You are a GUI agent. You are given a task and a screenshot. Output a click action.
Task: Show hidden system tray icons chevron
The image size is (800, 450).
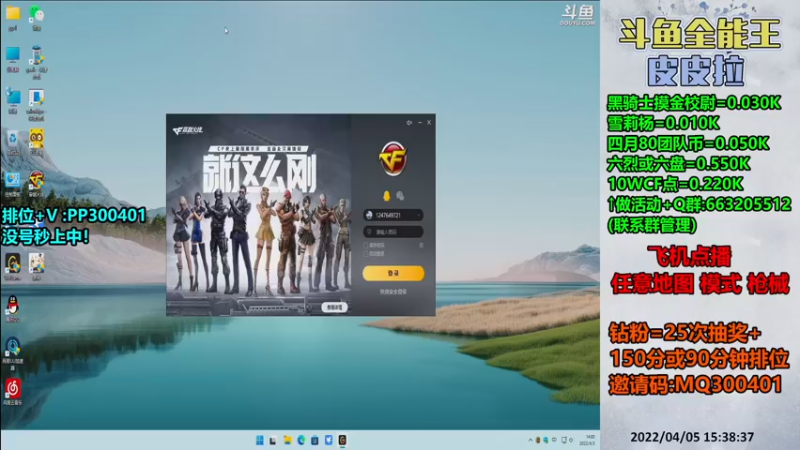pyautogui.click(x=530, y=440)
